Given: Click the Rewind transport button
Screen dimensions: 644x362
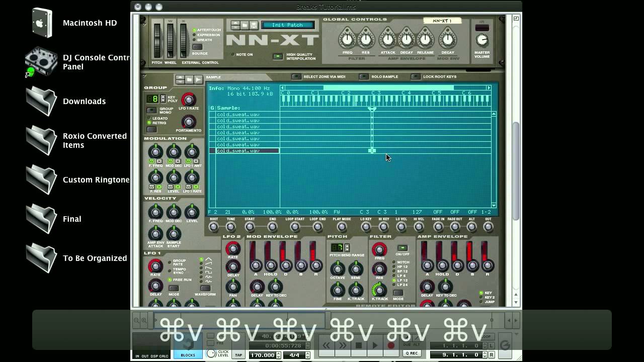Looking at the screenshot, I should click(x=327, y=345).
